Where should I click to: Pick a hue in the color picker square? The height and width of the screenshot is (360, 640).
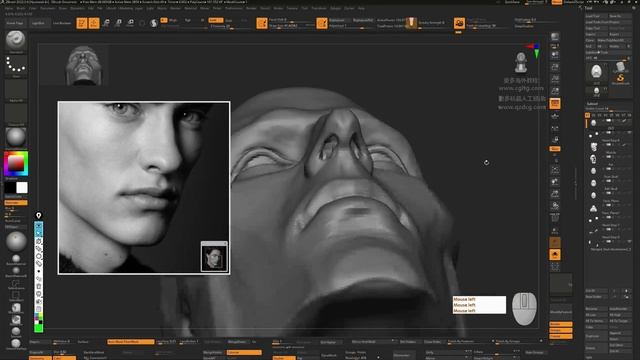[16, 164]
